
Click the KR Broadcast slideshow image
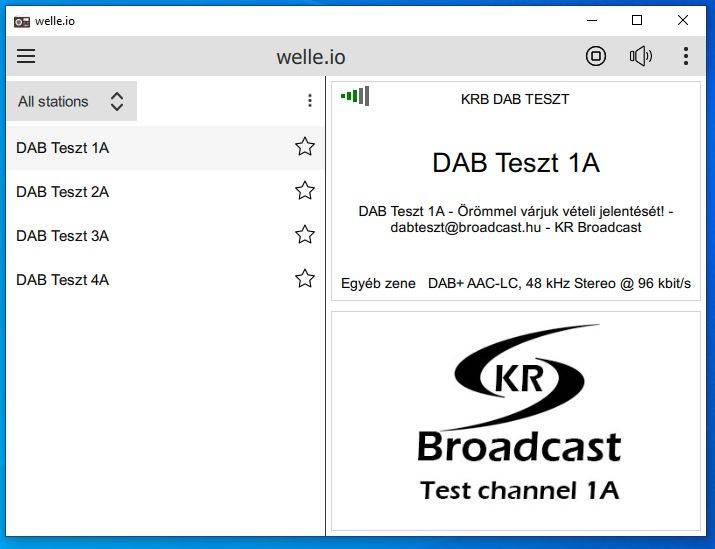click(x=516, y=421)
